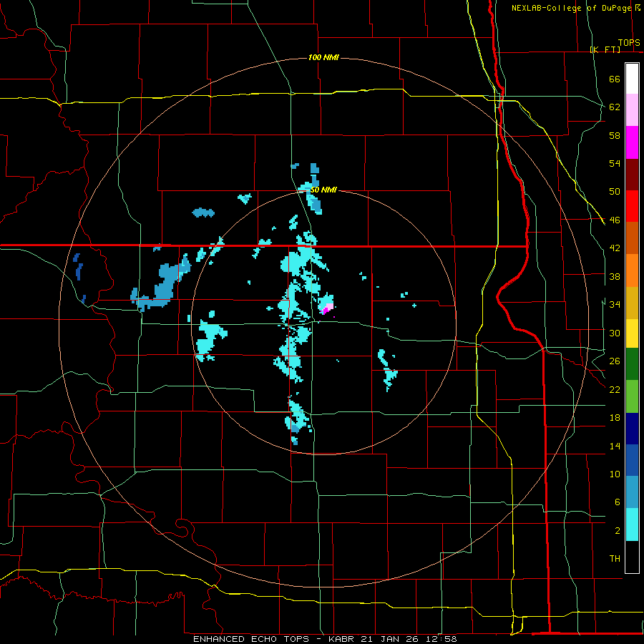The width and height of the screenshot is (644, 644).
Task: Click the yellow 34 legend swatch
Action: point(632,333)
